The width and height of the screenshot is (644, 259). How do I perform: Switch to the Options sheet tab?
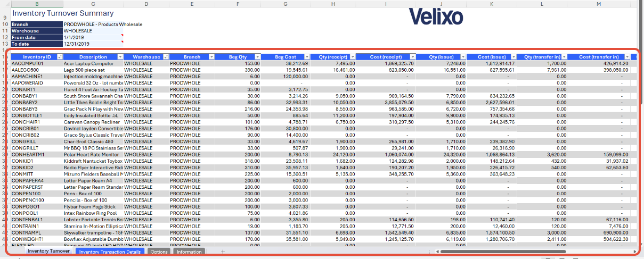point(159,252)
